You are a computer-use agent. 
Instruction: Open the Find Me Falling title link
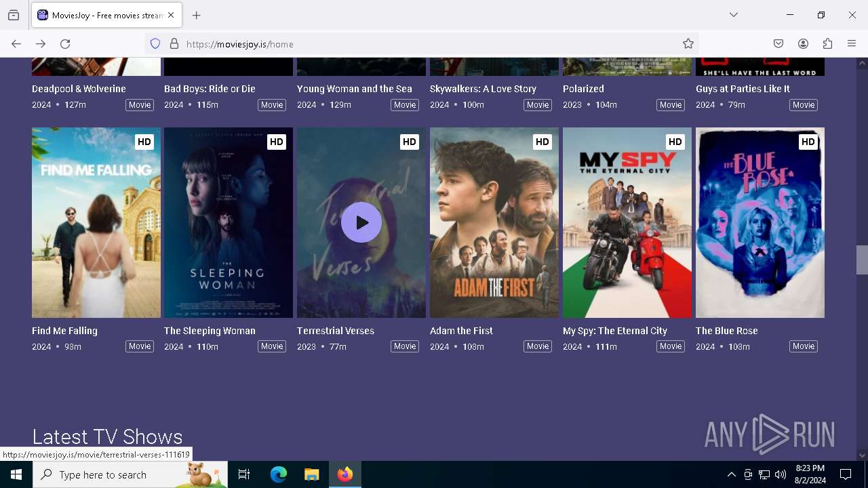coord(64,331)
